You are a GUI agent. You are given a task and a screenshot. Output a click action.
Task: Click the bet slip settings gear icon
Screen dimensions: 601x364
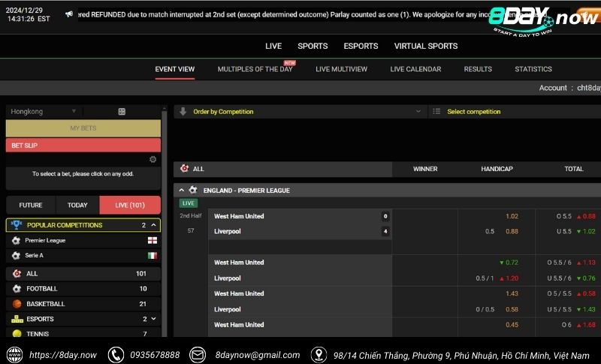153,159
